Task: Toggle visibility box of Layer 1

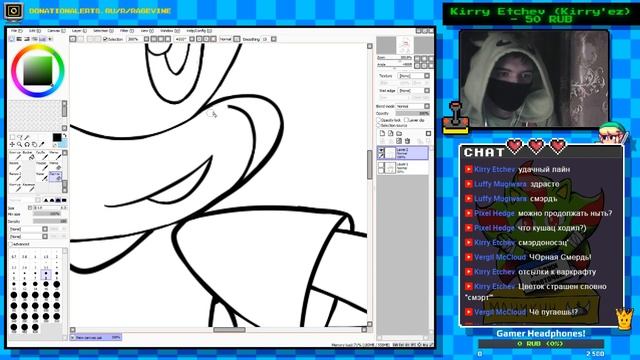Action: click(381, 165)
